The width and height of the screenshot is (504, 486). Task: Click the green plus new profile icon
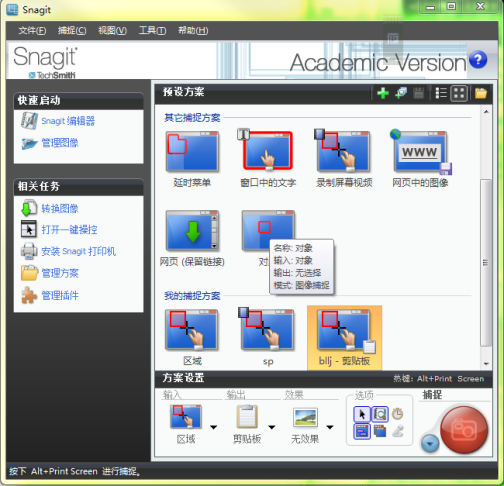[383, 93]
